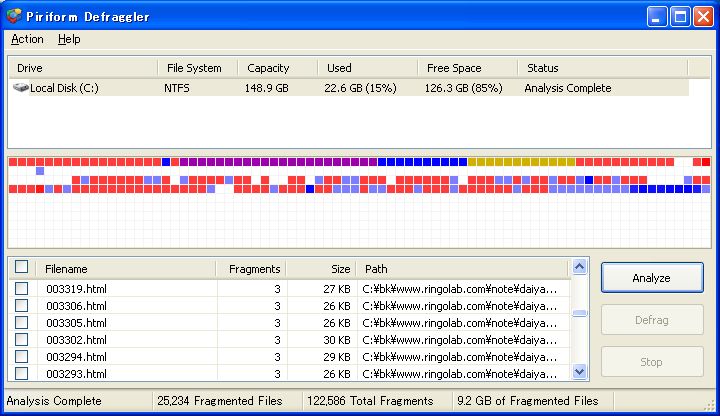The image size is (720, 416).
Task: Click the fragments count for 003305.html
Action: click(x=277, y=323)
